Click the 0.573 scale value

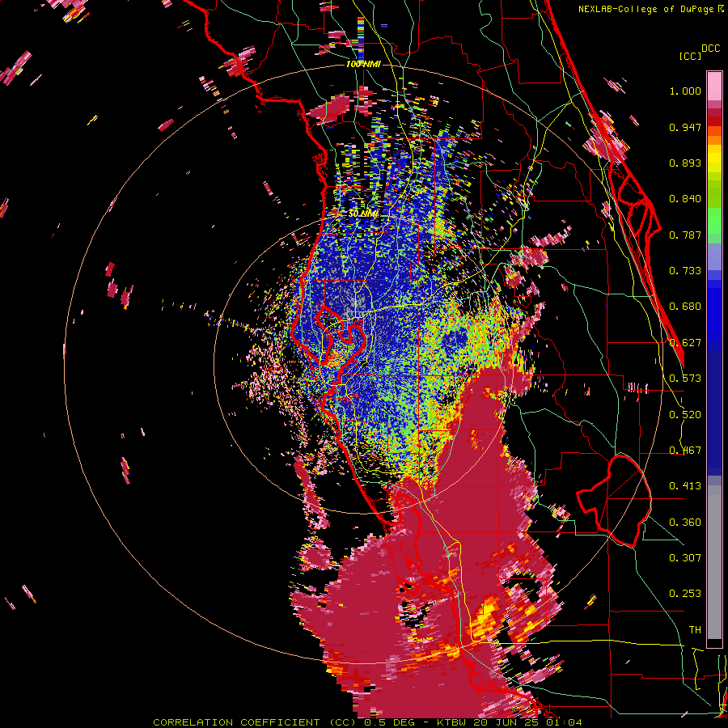pyautogui.click(x=685, y=379)
